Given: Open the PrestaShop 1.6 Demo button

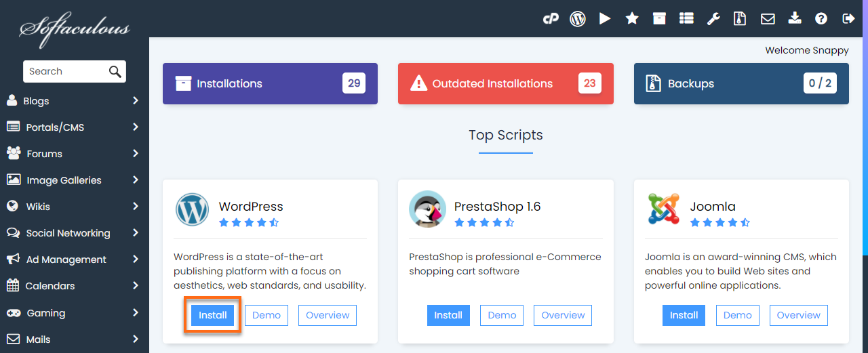Looking at the screenshot, I should tap(502, 315).
